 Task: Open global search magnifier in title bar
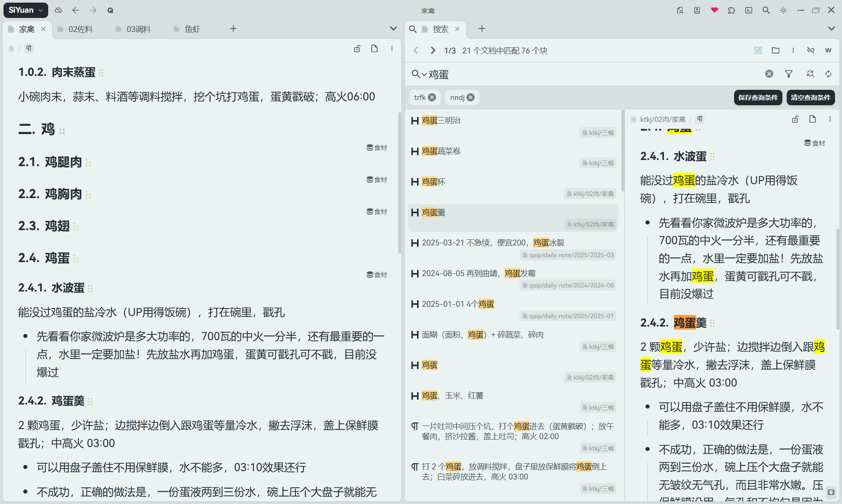[x=766, y=10]
